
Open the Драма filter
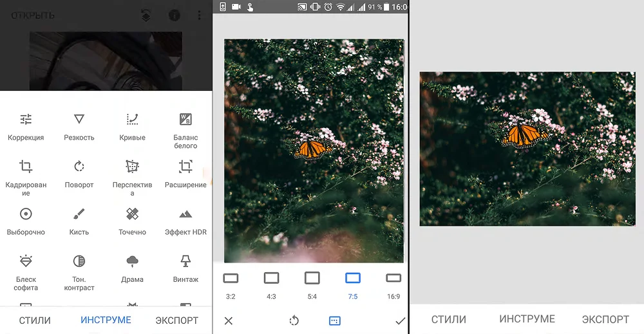click(x=132, y=269)
